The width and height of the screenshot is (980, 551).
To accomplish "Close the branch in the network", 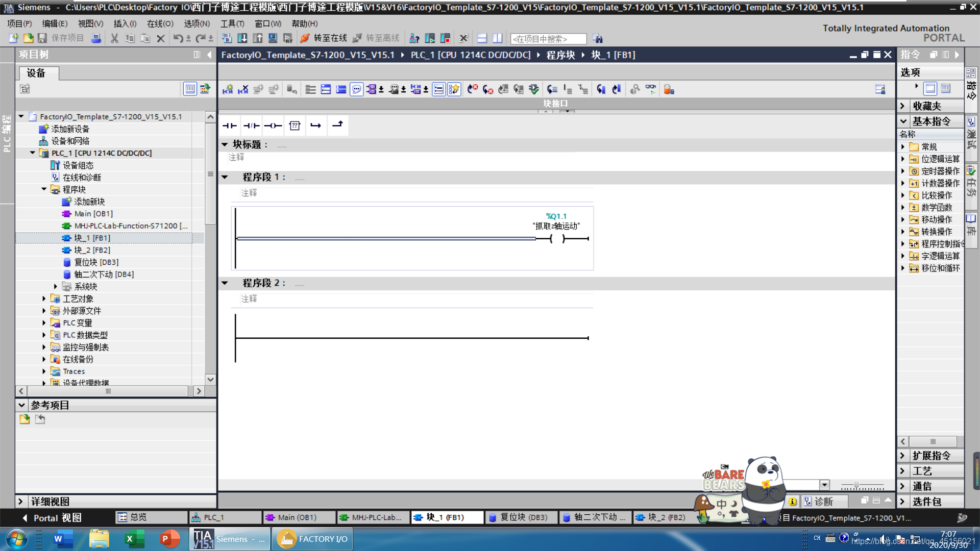I will coord(338,126).
